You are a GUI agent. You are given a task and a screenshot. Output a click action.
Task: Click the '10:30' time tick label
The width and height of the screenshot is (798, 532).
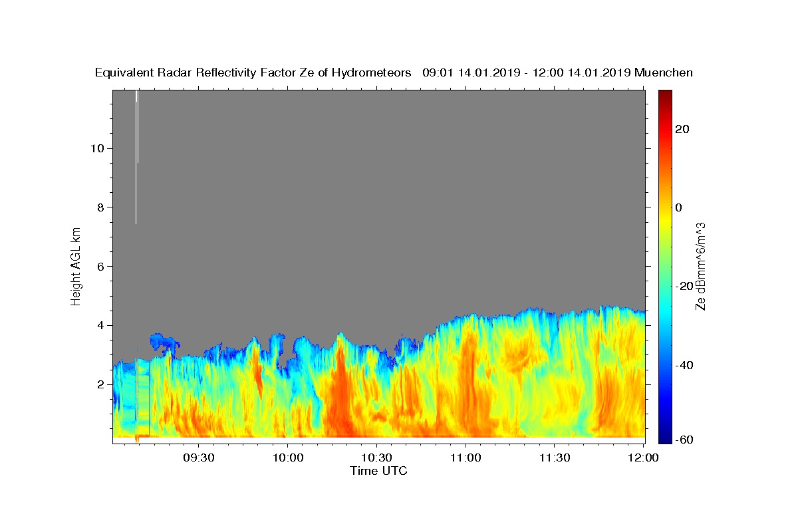[376, 458]
